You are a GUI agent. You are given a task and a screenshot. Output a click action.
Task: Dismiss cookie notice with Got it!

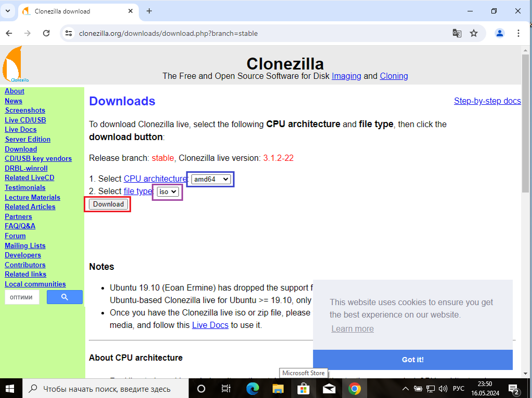tap(413, 360)
